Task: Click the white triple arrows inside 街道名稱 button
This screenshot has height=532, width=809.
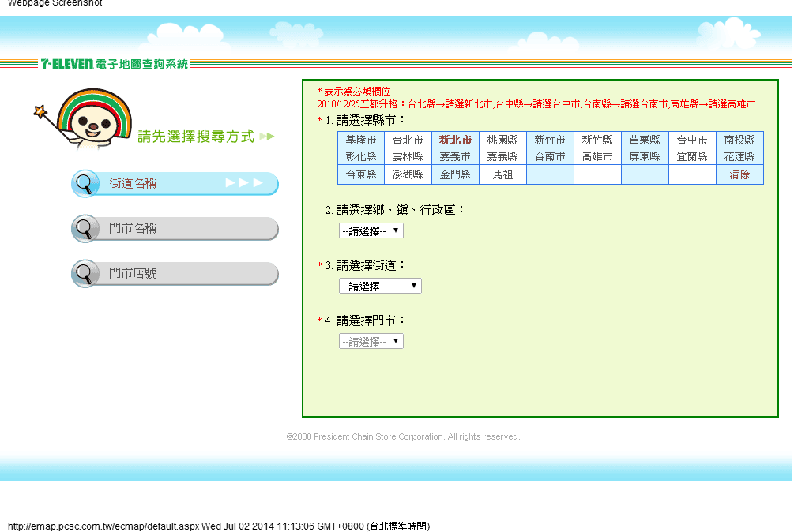Action: (245, 183)
